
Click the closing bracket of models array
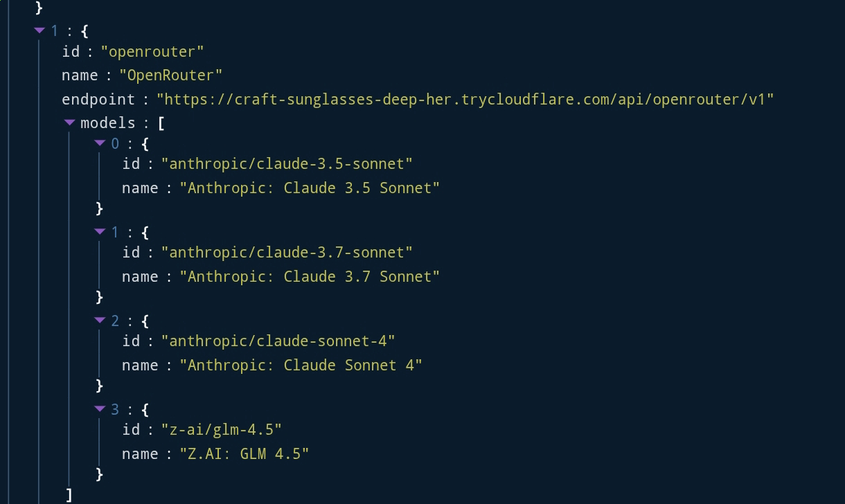point(69,494)
